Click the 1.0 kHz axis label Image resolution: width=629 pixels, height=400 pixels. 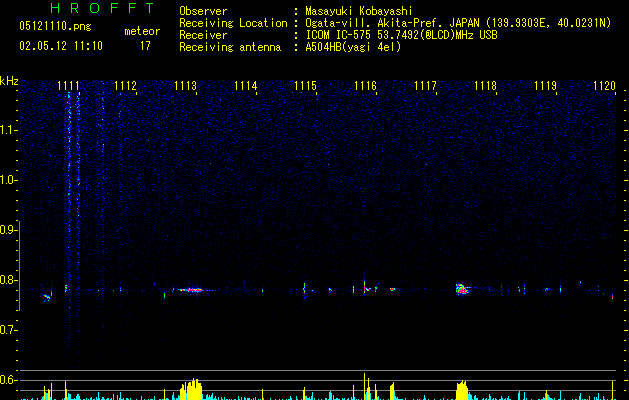9,180
